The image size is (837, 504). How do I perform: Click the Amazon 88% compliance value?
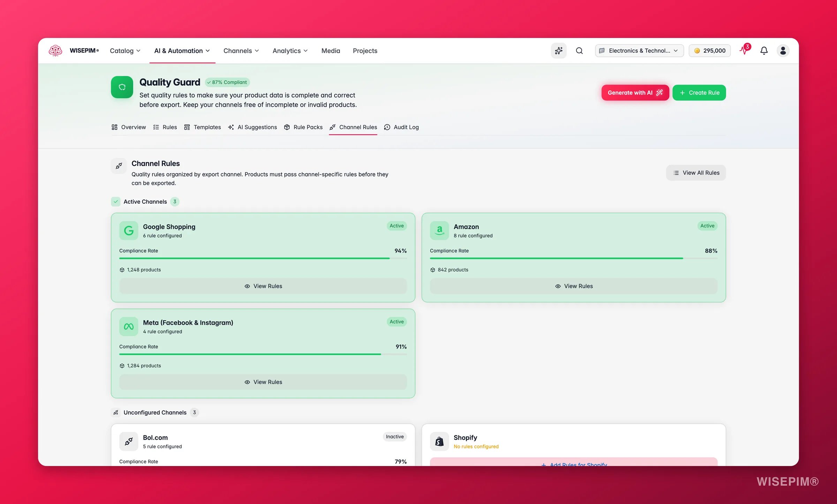tap(711, 251)
